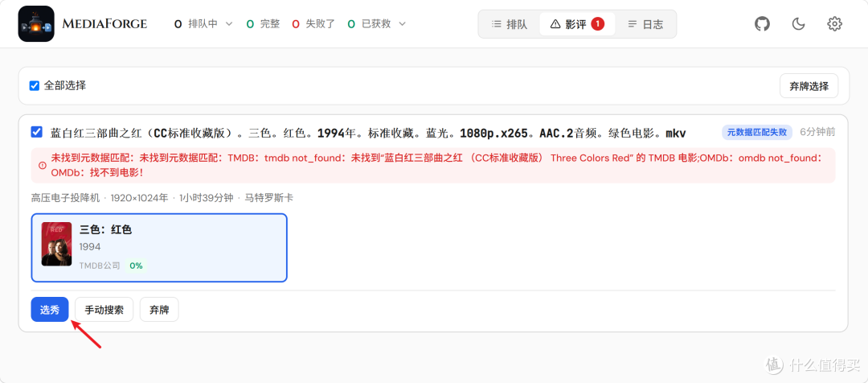Click the MediaForge title text
Screen dimensions: 868x383
coord(104,24)
